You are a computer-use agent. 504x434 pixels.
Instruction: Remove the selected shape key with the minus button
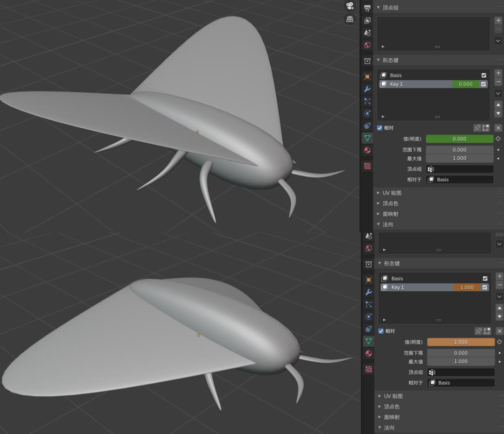pos(498,82)
